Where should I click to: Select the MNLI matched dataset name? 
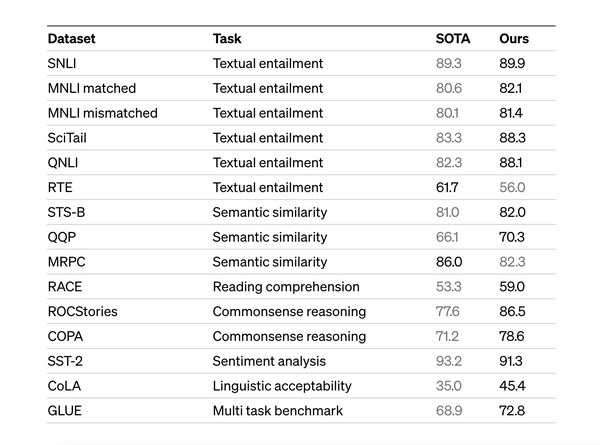tap(91, 89)
